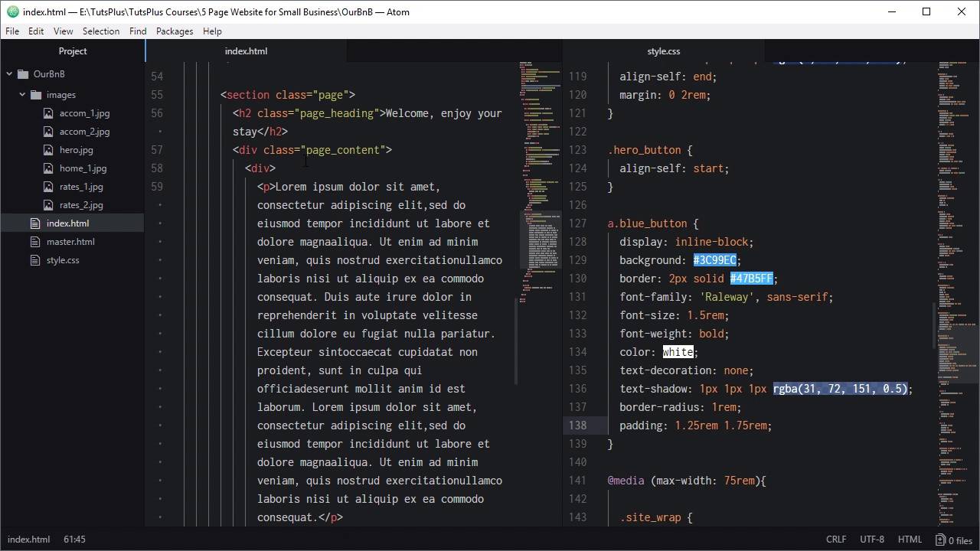Click the #3C99EC background color swatch
Image resolution: width=980 pixels, height=551 pixels.
714,260
